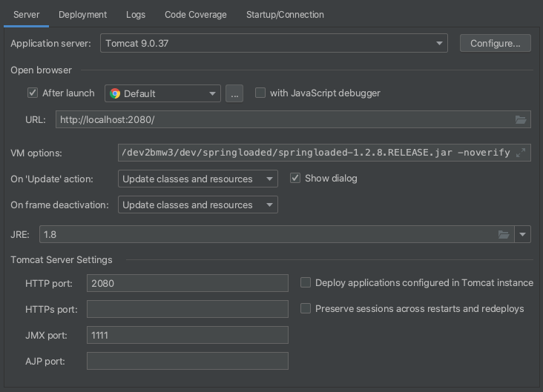
Task: Click the JMX port field with 1111
Action: click(188, 335)
